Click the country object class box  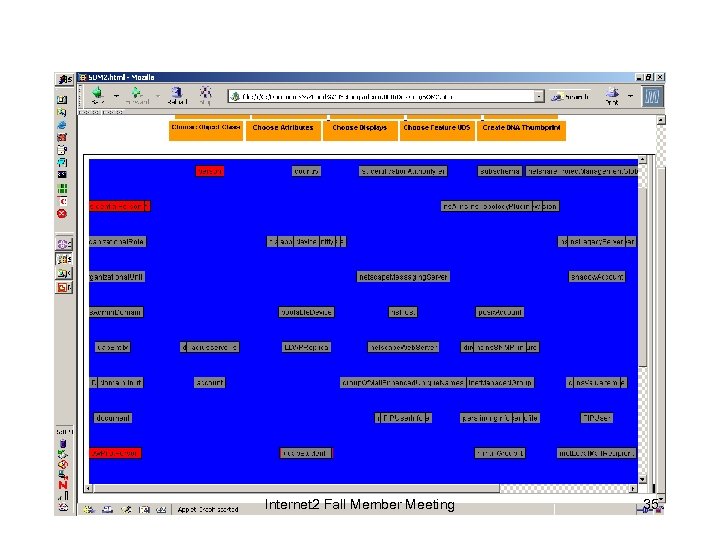[x=306, y=171]
